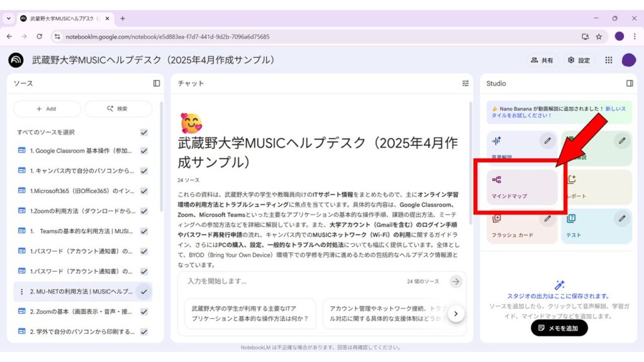Image resolution: width=644 pixels, height=362 pixels.
Task: Uncheck the Google Classroom source checkbox
Action: [144, 151]
